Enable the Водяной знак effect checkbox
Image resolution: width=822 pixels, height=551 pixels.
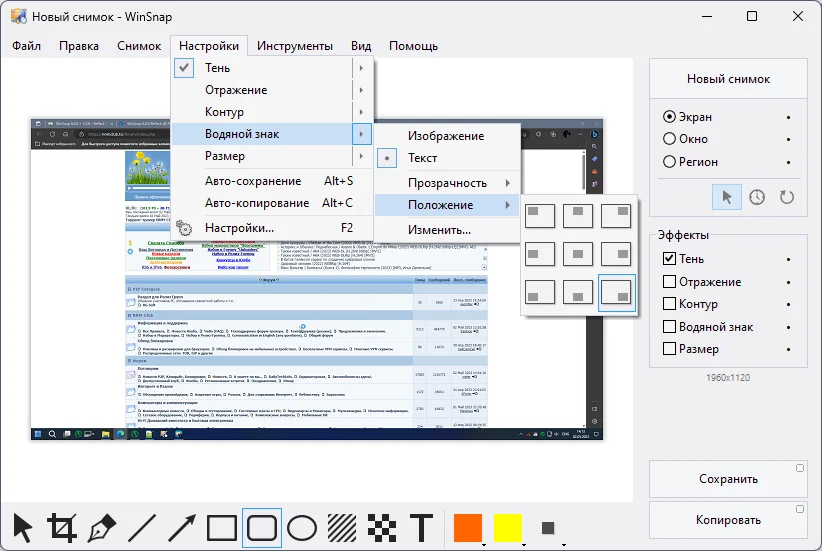click(x=669, y=327)
